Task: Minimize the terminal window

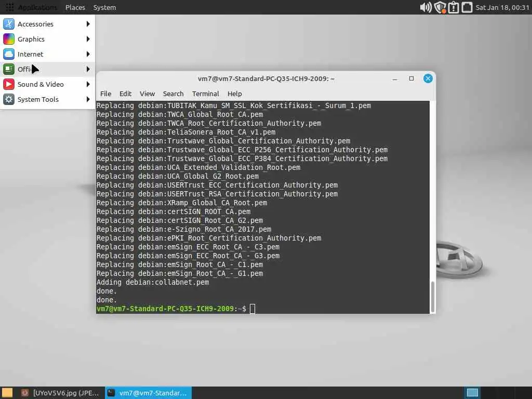Action: click(395, 79)
